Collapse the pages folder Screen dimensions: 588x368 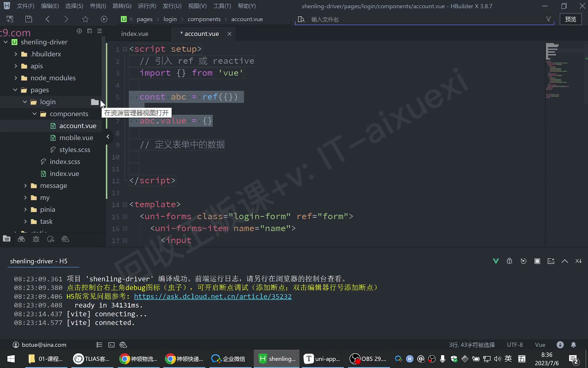click(x=15, y=90)
